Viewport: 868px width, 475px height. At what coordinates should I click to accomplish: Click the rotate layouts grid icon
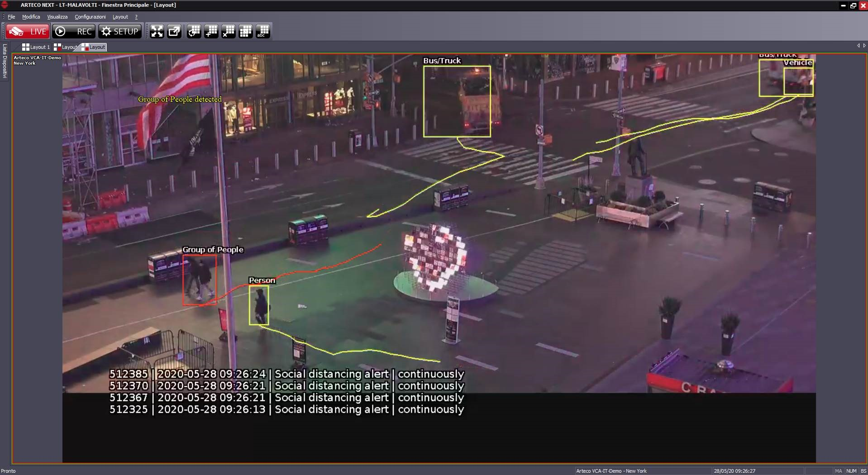194,31
